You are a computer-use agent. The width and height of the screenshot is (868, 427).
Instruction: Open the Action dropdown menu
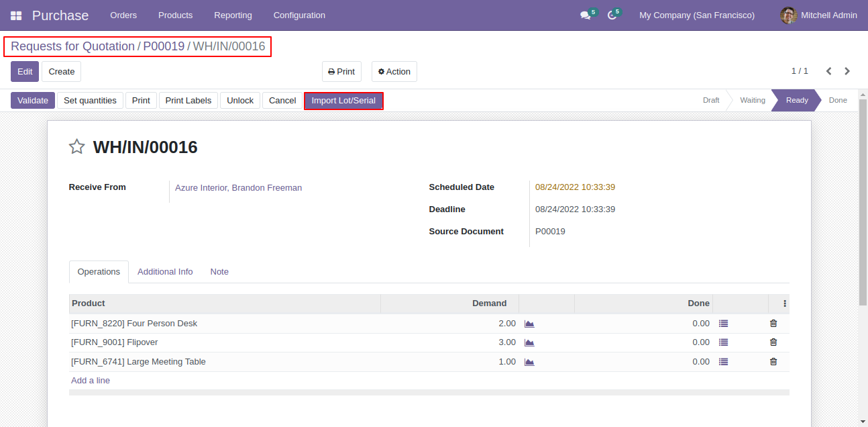[394, 71]
